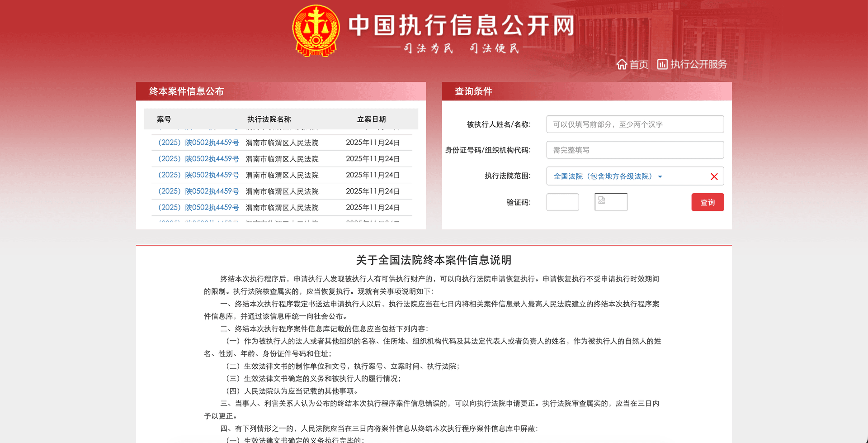
Task: Clear the court scope using the red X icon
Action: tap(714, 176)
